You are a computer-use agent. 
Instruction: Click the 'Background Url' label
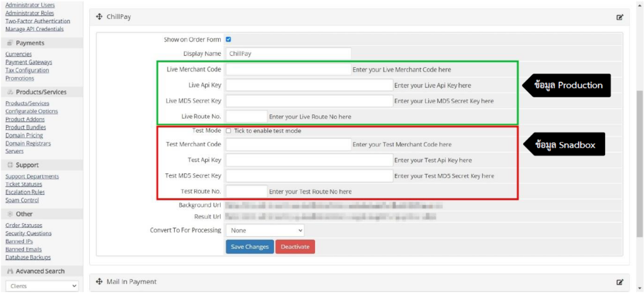(200, 205)
